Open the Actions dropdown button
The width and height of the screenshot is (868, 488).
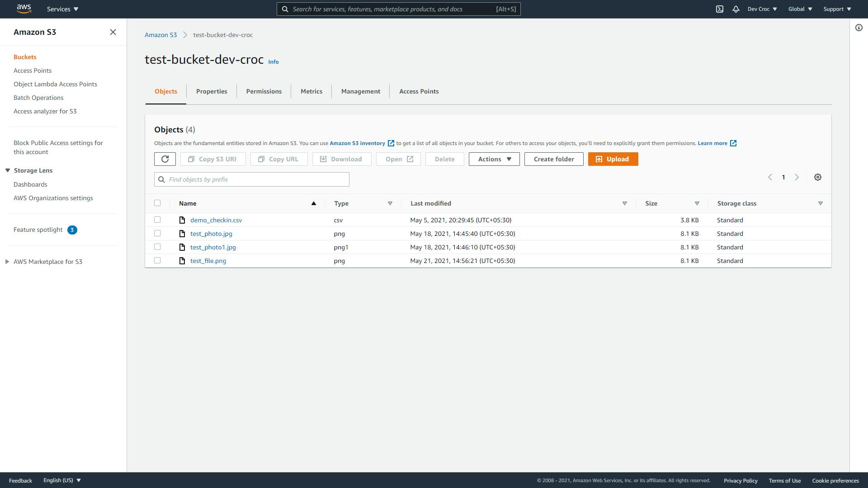coord(494,159)
